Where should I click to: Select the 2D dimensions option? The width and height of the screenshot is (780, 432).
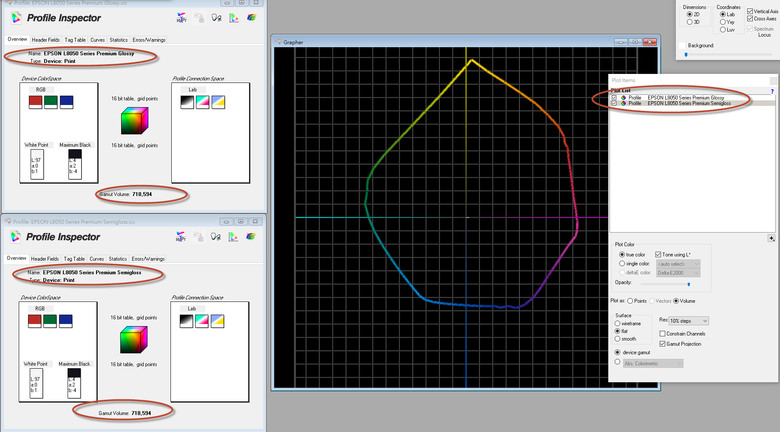(x=689, y=14)
